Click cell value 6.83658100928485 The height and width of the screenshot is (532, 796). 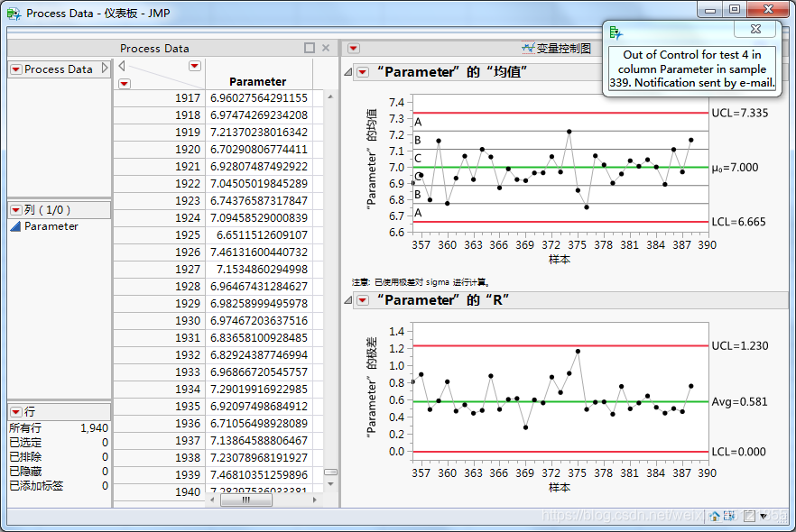259,338
